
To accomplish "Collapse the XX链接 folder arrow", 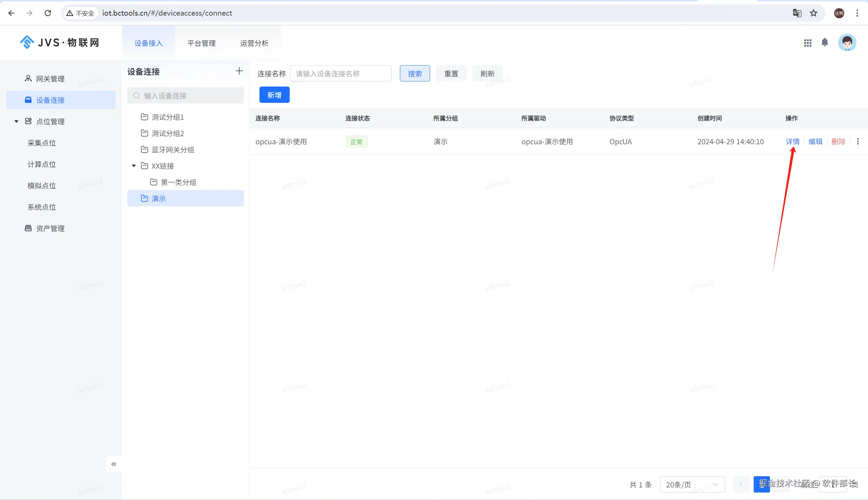I will point(134,166).
